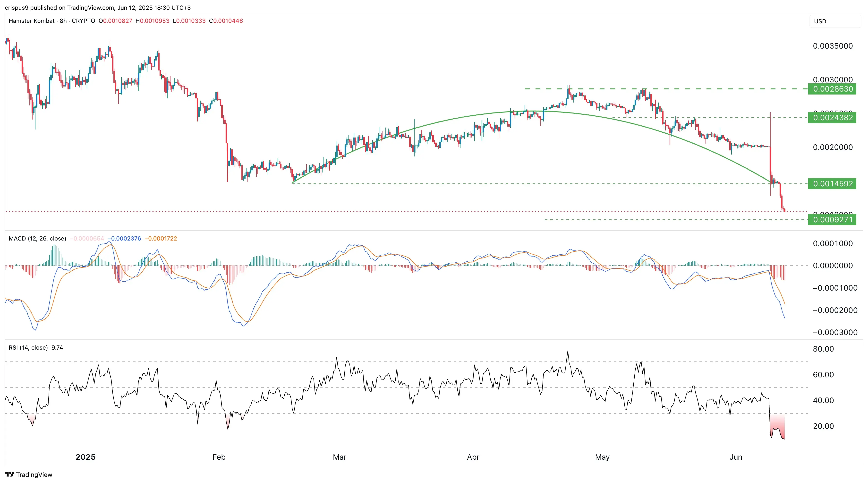
Task: Click the Jun timeline label
Action: [736, 457]
